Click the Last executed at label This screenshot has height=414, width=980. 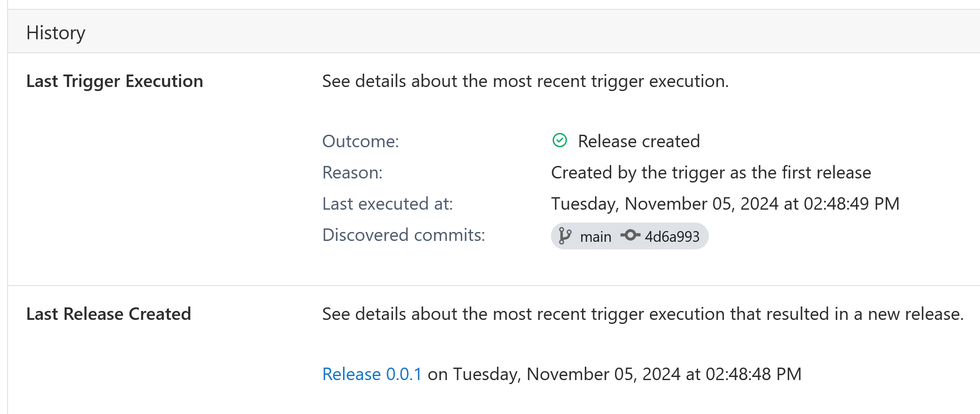pyautogui.click(x=388, y=203)
